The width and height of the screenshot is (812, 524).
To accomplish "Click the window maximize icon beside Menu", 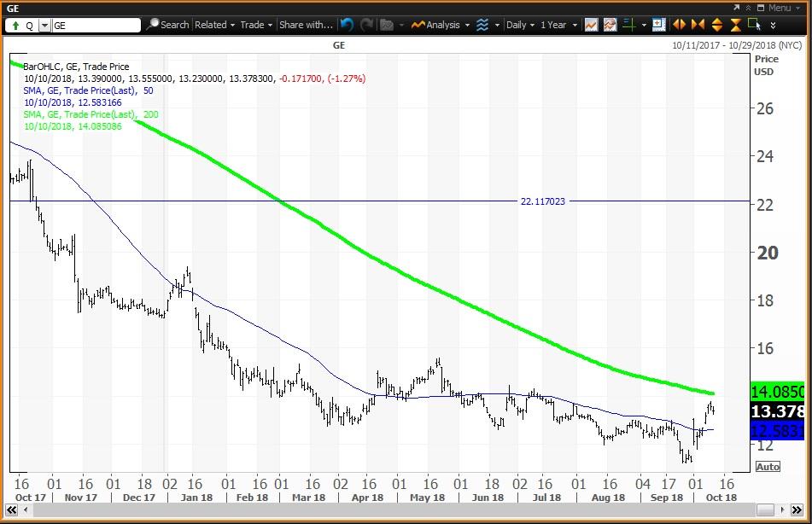I will point(760,8).
